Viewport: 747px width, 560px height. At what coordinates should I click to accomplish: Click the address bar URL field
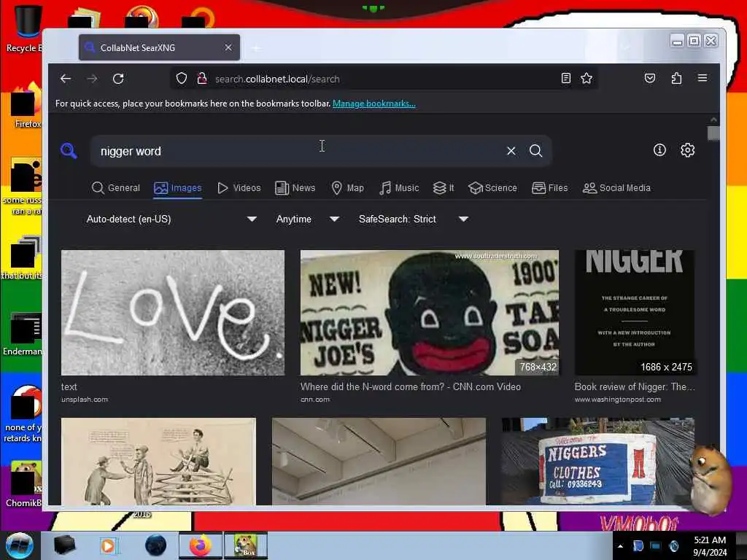coord(384,79)
